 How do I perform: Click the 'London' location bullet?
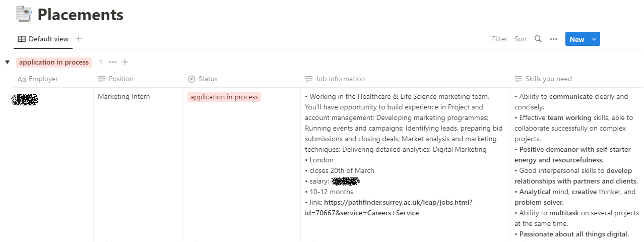(319, 160)
